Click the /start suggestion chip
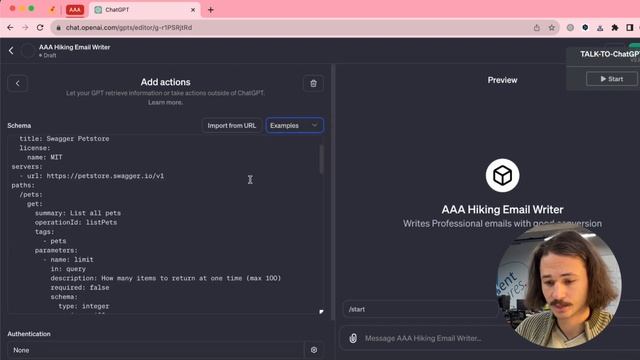The height and width of the screenshot is (360, 640). click(x=420, y=309)
